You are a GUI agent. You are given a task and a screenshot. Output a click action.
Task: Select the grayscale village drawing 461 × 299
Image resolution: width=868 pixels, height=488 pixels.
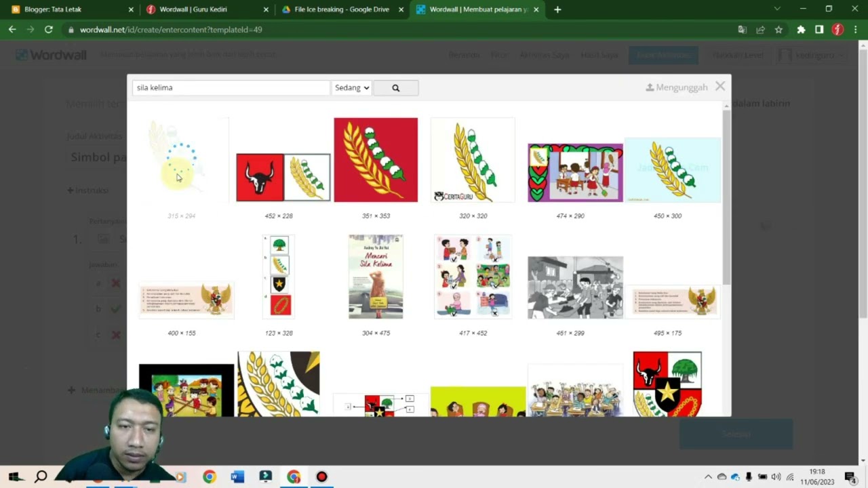tap(575, 287)
